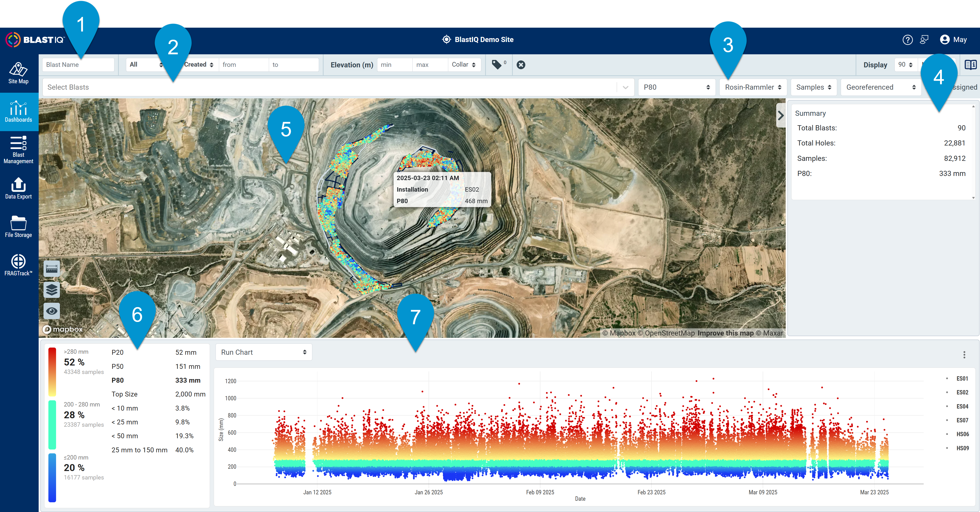This screenshot has height=512, width=980.
Task: Click the Top Size 2,000 mm value
Action: point(190,394)
